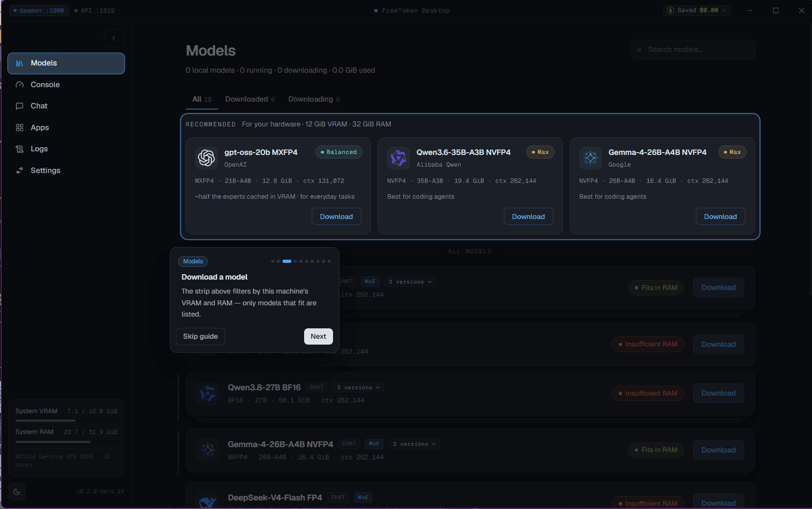Screen dimensions: 812x509
Task: Collapse the sidebar with the chevron button
Action: pos(114,38)
